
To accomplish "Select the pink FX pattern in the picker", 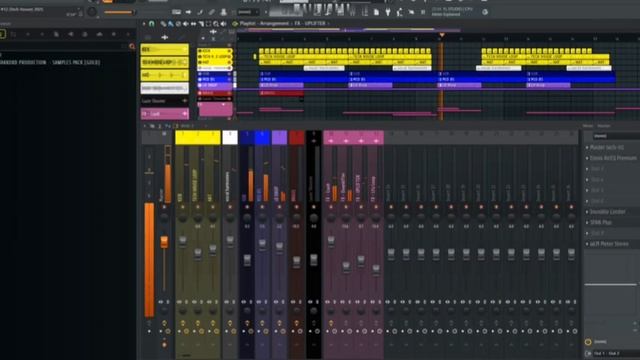I will coord(164,113).
